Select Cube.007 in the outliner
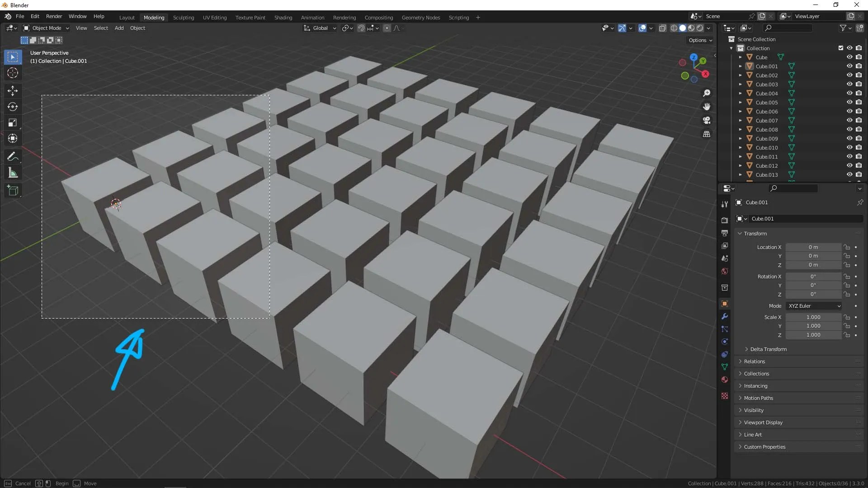 (767, 121)
